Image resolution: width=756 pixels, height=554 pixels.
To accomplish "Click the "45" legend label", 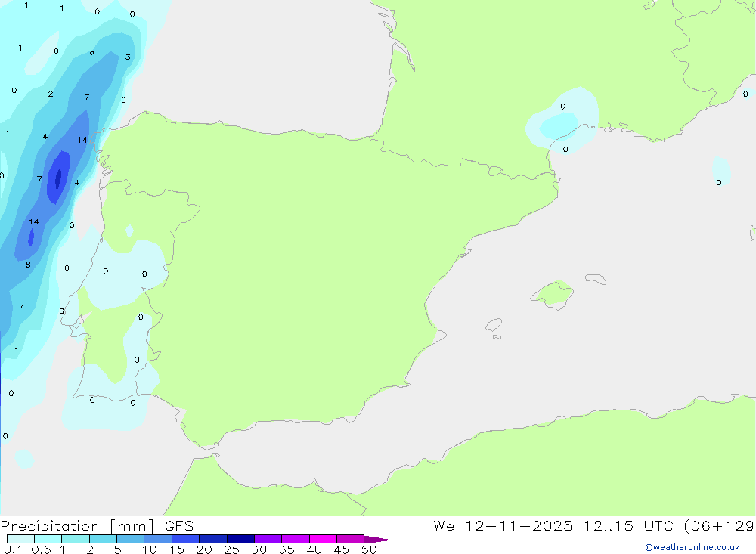I will point(342,549).
